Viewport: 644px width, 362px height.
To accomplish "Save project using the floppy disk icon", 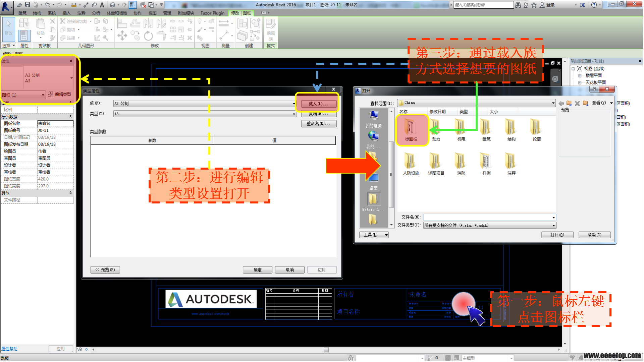I will 28,5.
